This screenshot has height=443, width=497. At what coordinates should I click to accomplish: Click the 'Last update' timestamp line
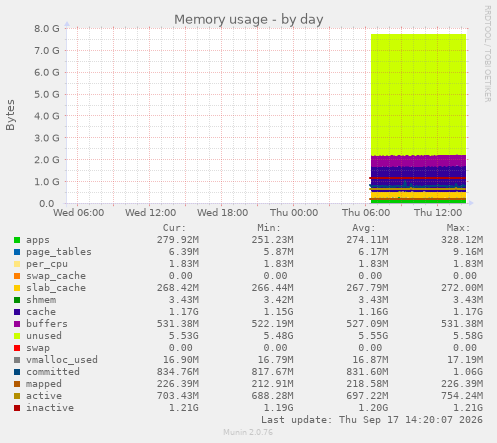(372, 420)
